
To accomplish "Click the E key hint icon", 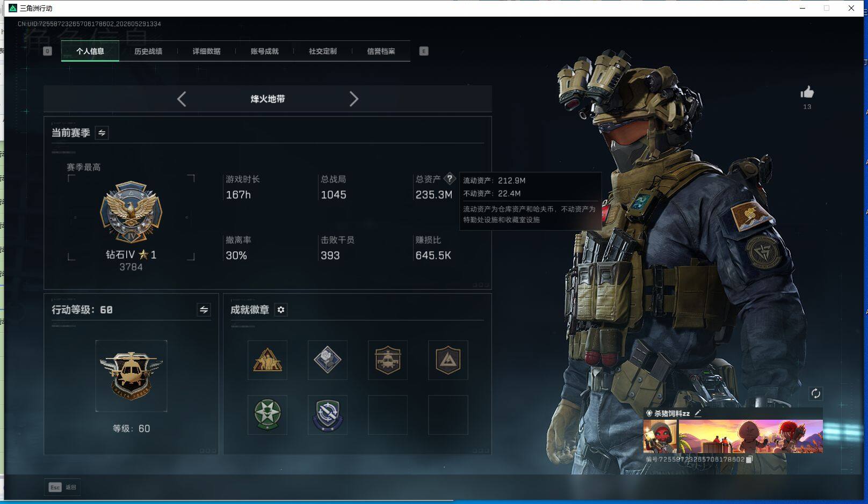I will tap(424, 51).
